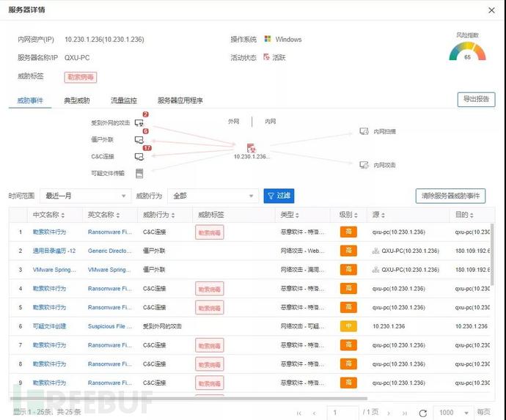
Task: Click the 受到外网的攻击 monitor icon
Action: (x=139, y=122)
